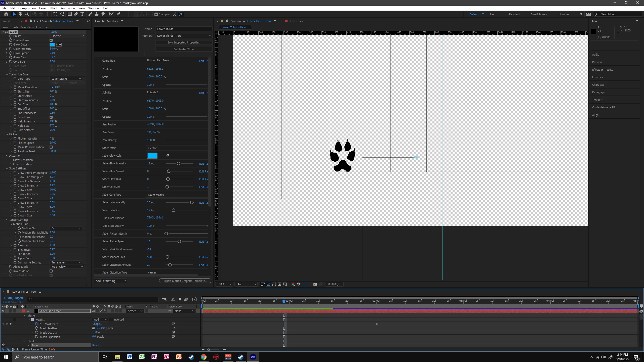
Task: Select the Hand tool
Action: [20, 14]
